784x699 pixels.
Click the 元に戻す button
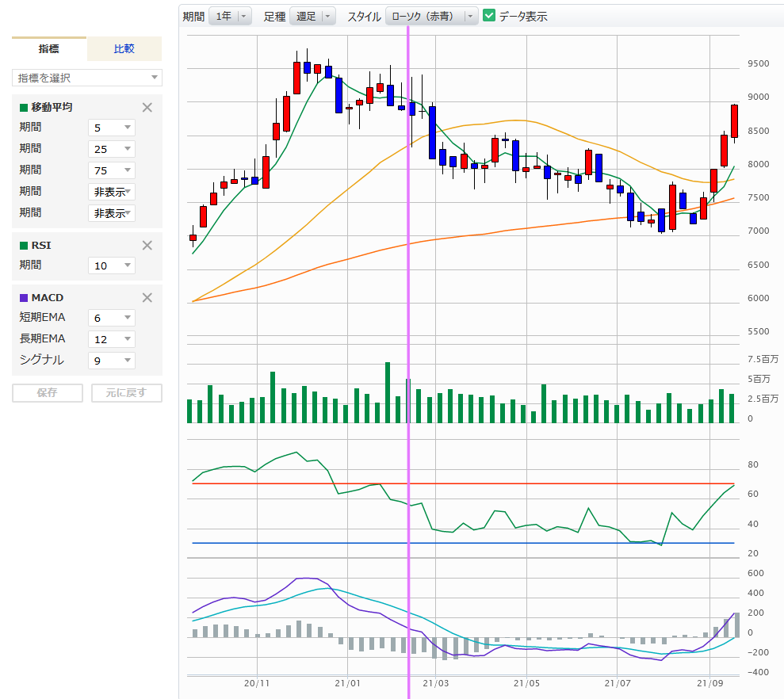[x=127, y=393]
